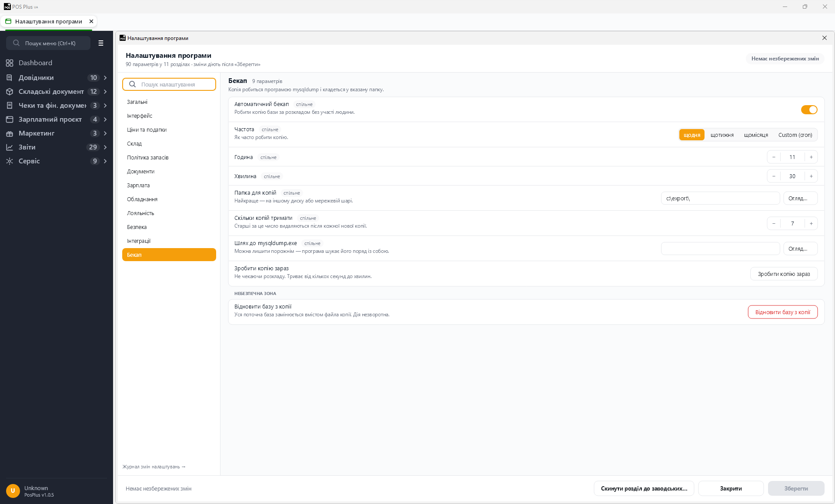Viewport: 835px width, 504px height.
Task: Expand the Довідники menu chevron
Action: coord(105,78)
